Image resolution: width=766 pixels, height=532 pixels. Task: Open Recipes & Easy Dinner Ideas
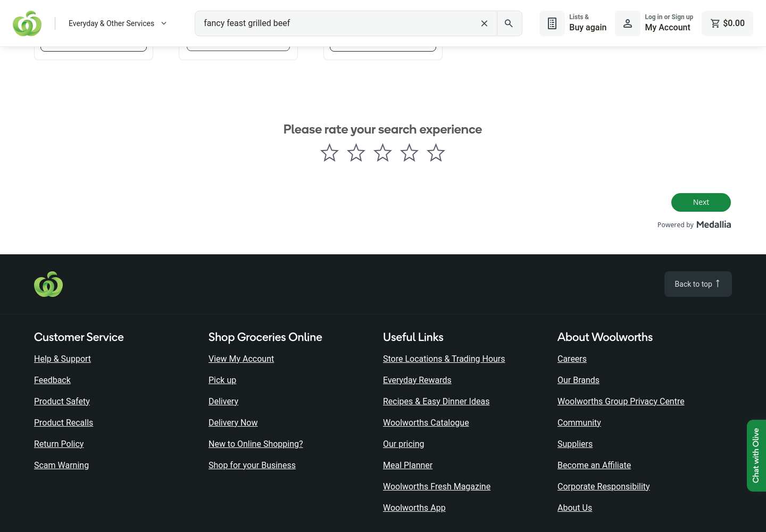tap(436, 401)
